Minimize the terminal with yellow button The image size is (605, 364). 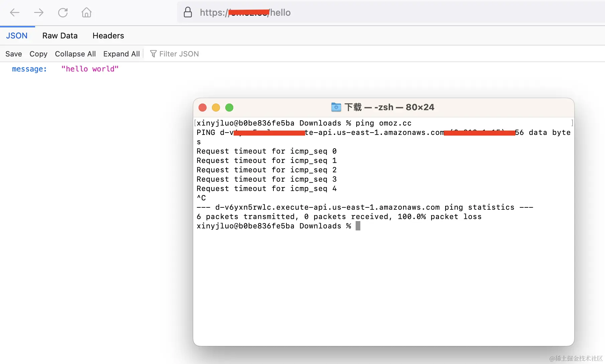click(x=216, y=108)
